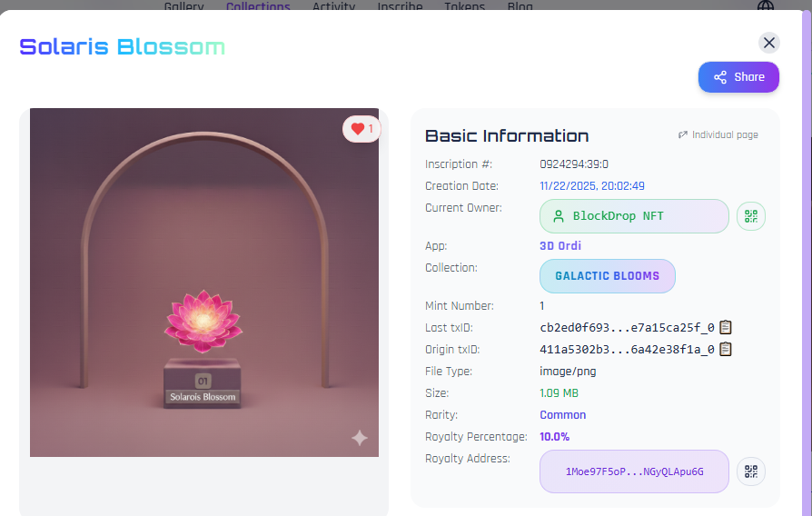
Task: Click the Share button
Action: click(738, 77)
